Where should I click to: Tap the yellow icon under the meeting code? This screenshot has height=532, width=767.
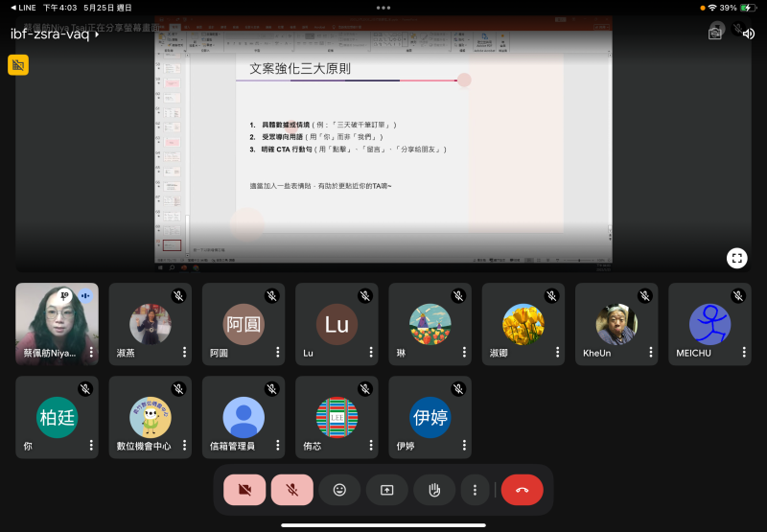[18, 64]
